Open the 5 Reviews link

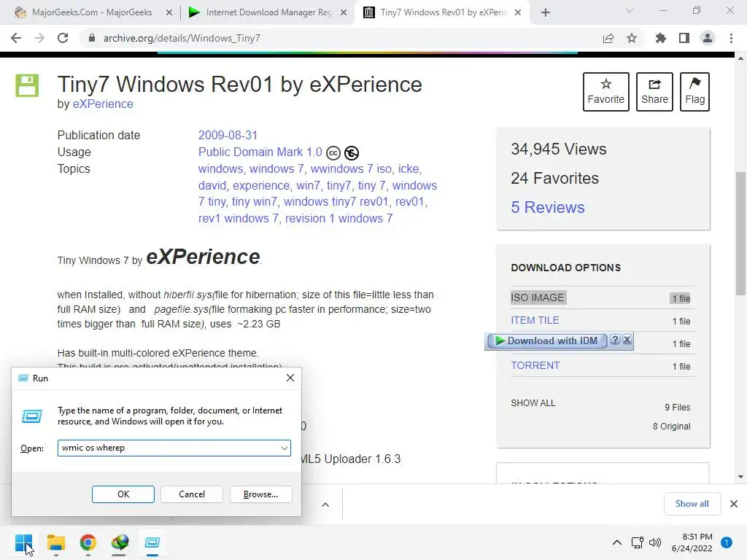pos(547,207)
